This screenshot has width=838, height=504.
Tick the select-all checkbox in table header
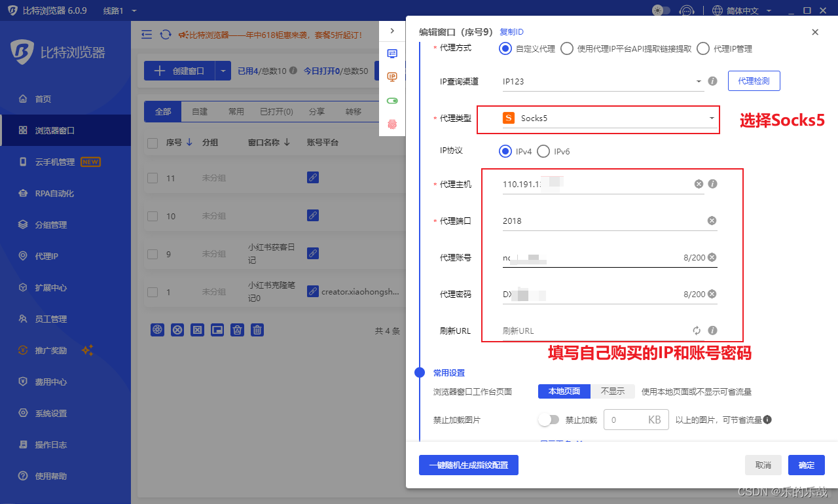(153, 143)
